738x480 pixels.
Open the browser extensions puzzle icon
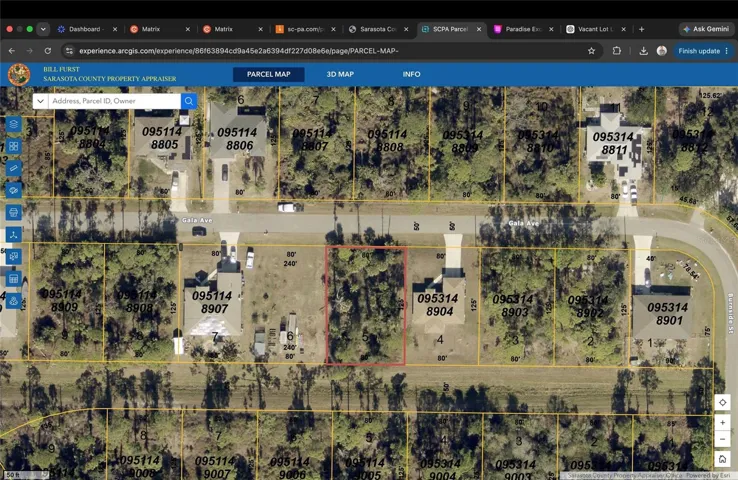pyautogui.click(x=617, y=51)
